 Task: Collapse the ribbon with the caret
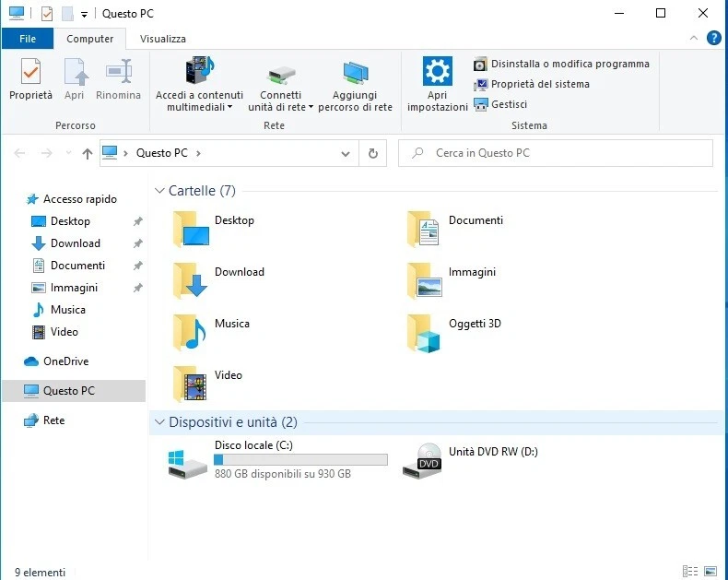(x=694, y=38)
